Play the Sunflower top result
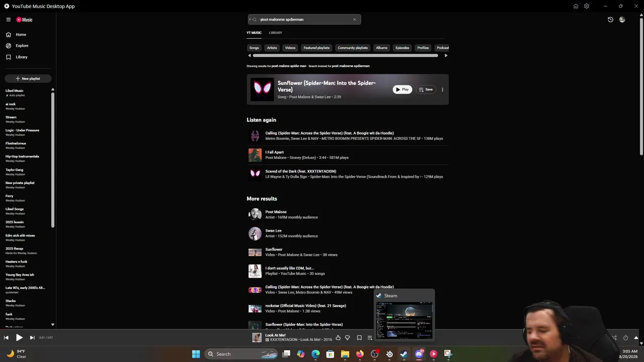The height and width of the screenshot is (362, 644). [402, 89]
